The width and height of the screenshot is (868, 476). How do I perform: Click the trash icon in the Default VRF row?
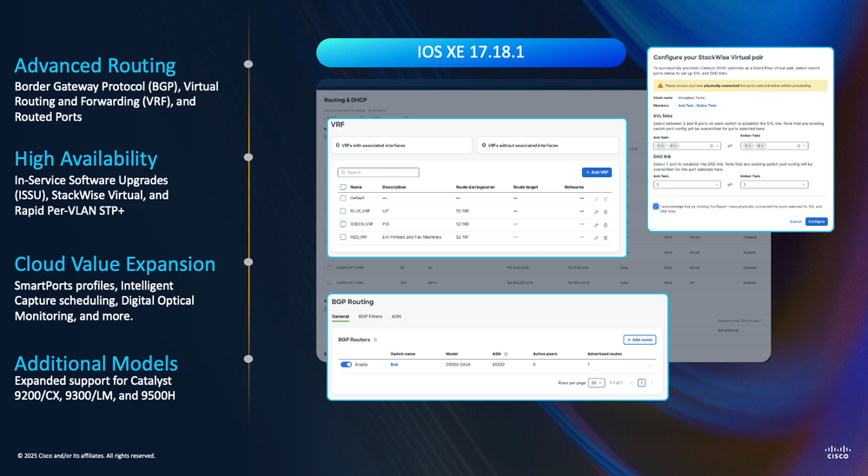tap(606, 199)
